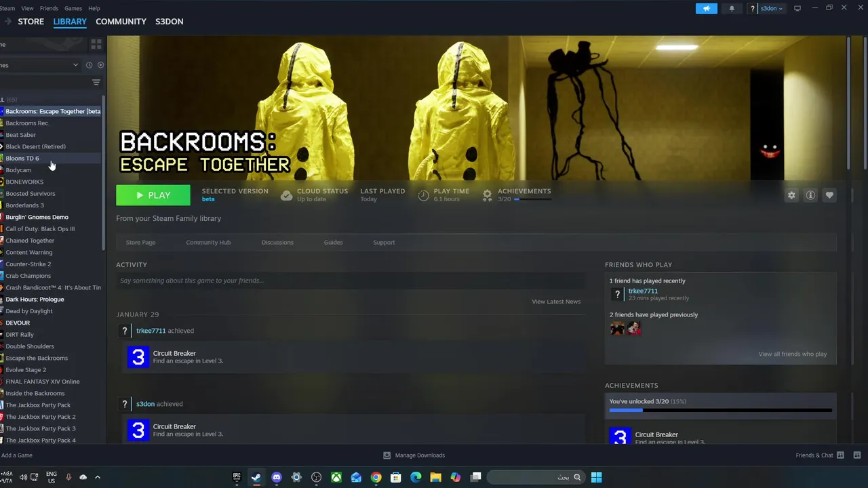Click the Windows Start button

596,477
